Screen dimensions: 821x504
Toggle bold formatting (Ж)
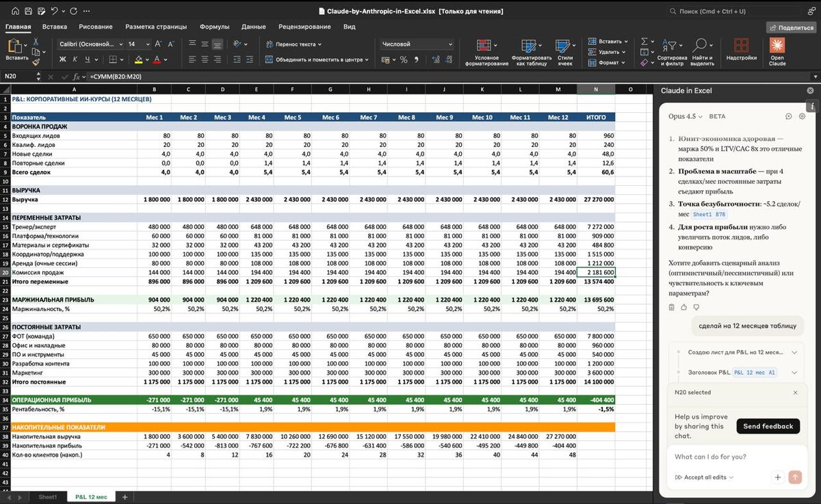63,59
